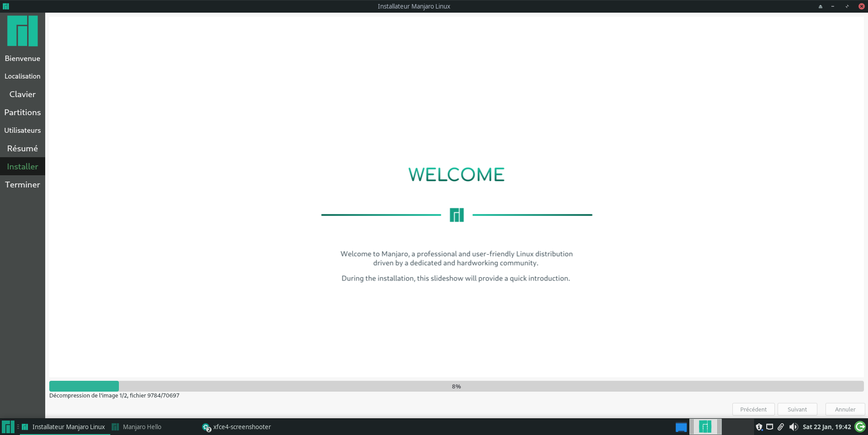Select the Partitions step in the sidebar
The width and height of the screenshot is (868, 435).
click(22, 112)
